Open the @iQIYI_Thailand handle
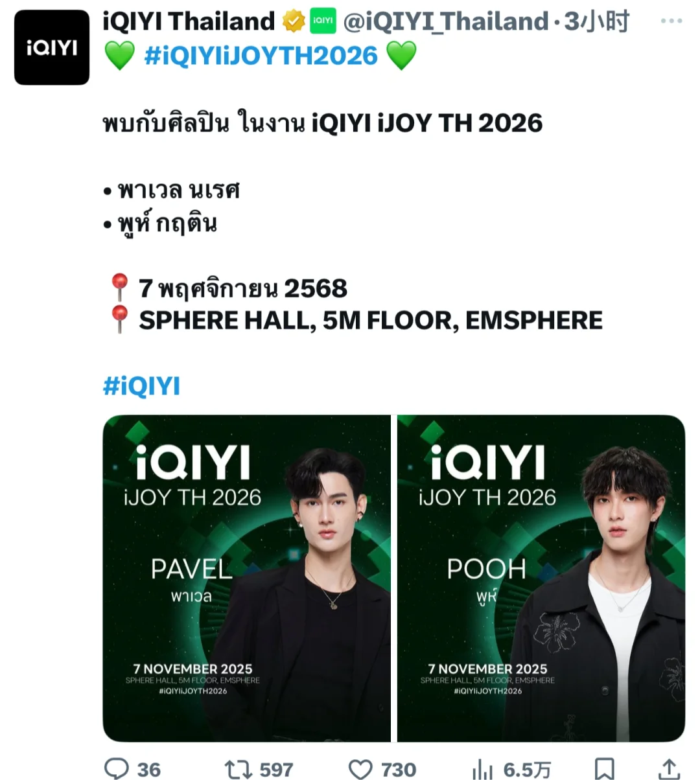The image size is (700, 780). (445, 21)
